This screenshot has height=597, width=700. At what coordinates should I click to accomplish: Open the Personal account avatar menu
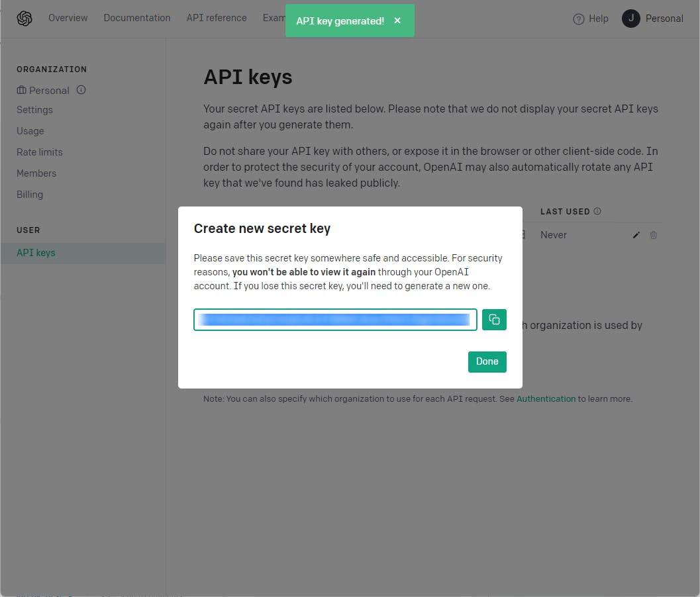pos(630,19)
